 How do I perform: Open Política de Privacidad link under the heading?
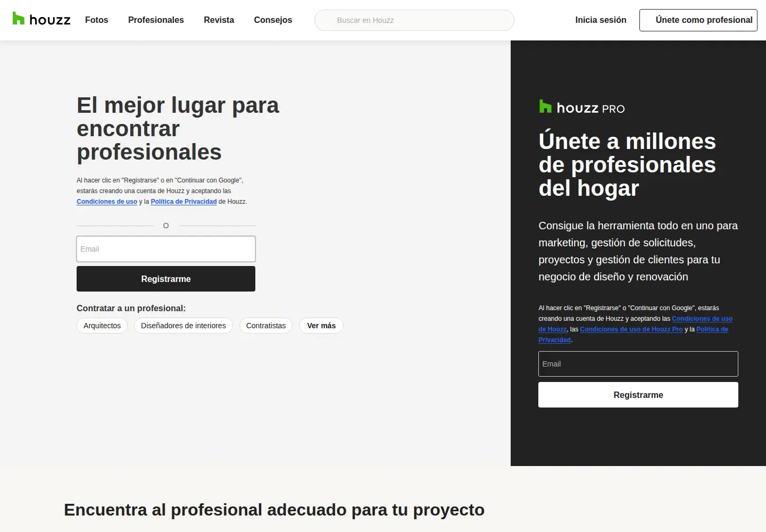click(x=184, y=202)
